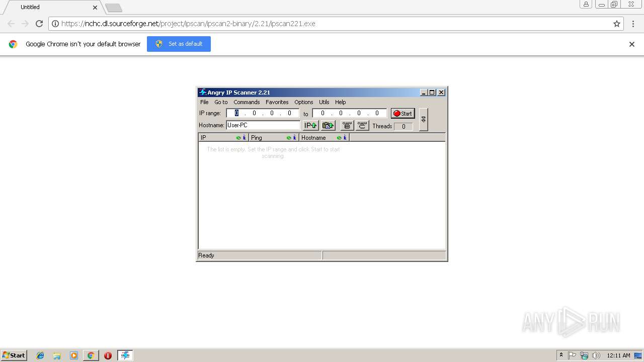Open Windows Explorer folder from taskbar
The width and height of the screenshot is (644, 362).
coord(57,355)
